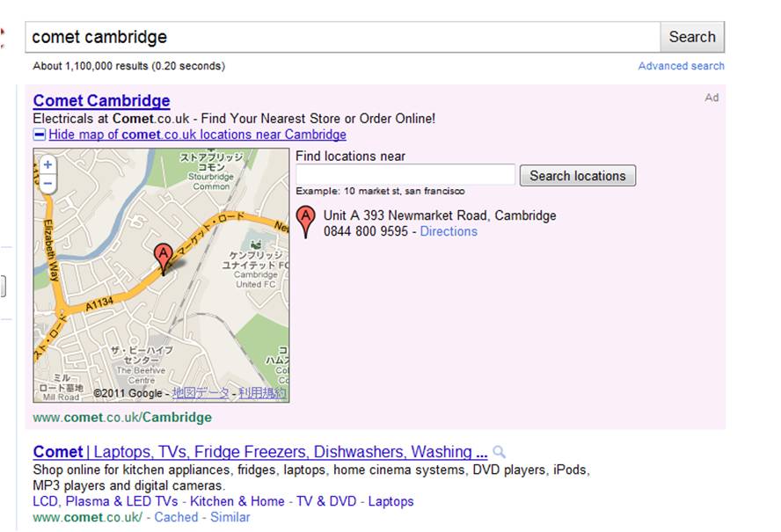The width and height of the screenshot is (781, 532).
Task: Open the Comet Laptops, TVs result title
Action: point(260,452)
